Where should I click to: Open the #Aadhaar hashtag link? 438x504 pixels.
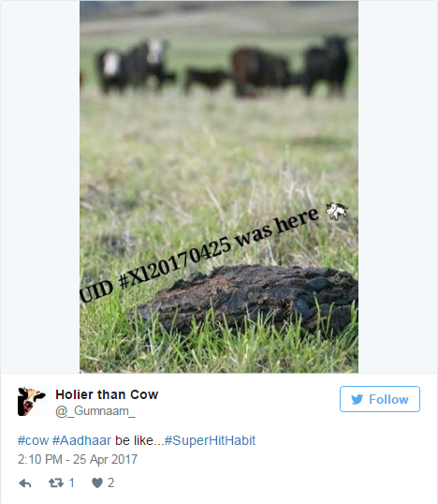(81, 440)
